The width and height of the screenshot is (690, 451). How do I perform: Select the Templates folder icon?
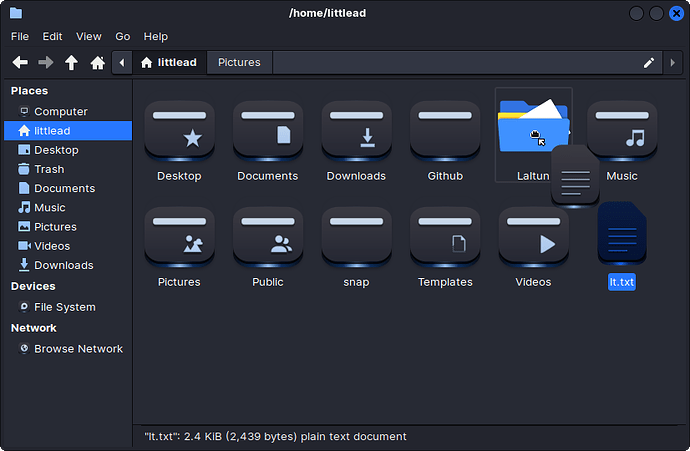(445, 237)
